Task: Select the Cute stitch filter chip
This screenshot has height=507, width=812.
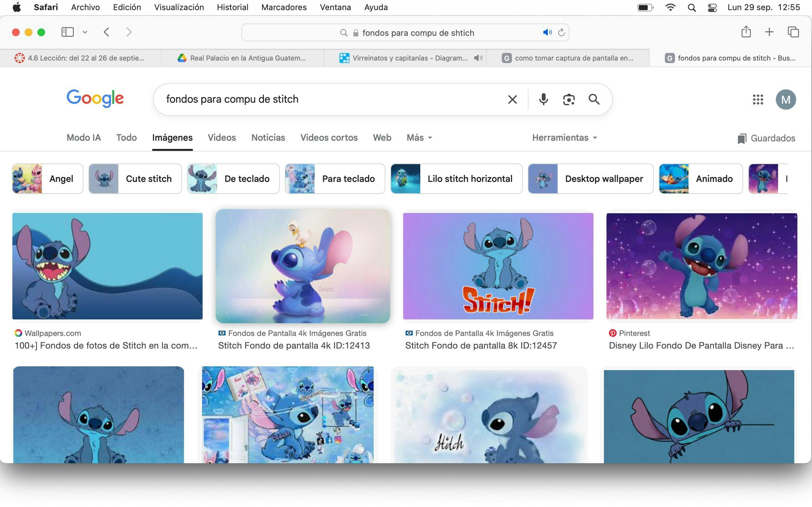Action: point(135,179)
